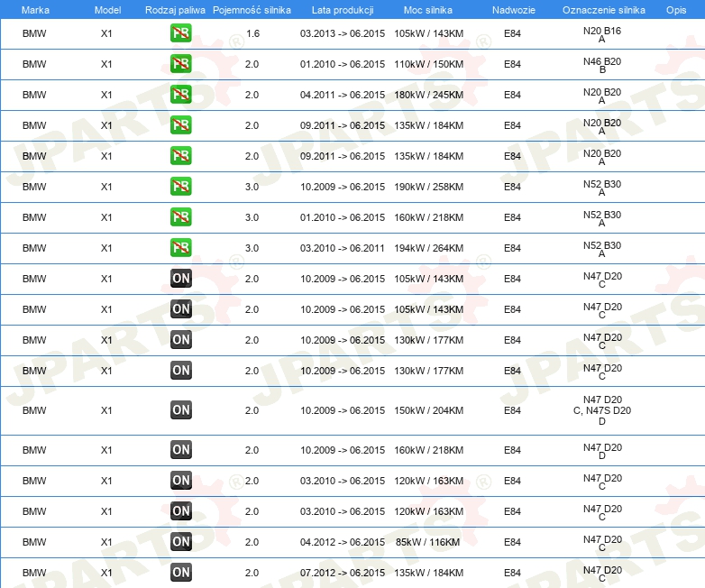Click the Nadwozie column header
The image size is (705, 588).
514,10
